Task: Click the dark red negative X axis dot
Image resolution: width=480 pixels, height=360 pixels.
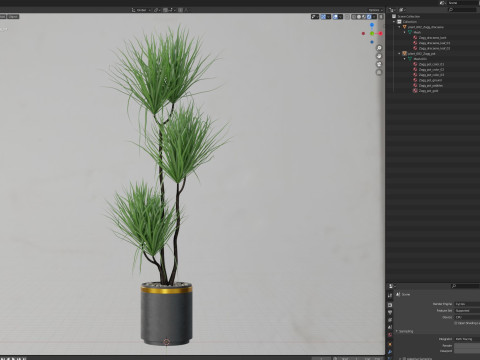Action: pos(363,33)
